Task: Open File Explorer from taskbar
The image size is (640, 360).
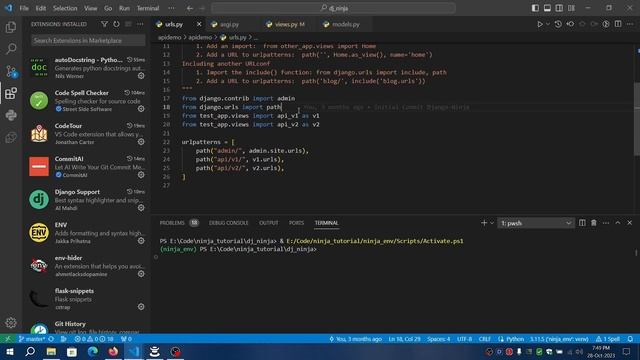Action: coord(51,351)
